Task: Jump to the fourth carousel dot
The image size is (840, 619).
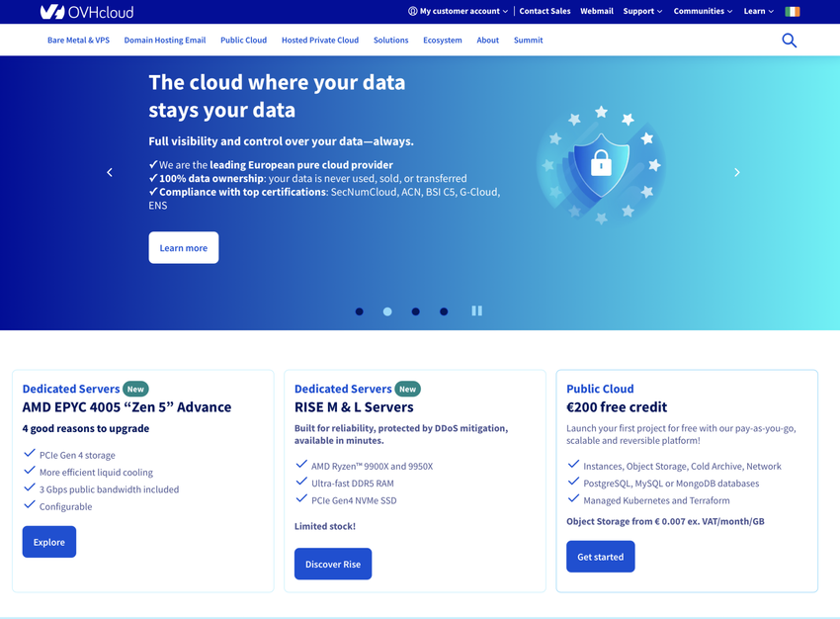Action: tap(444, 311)
